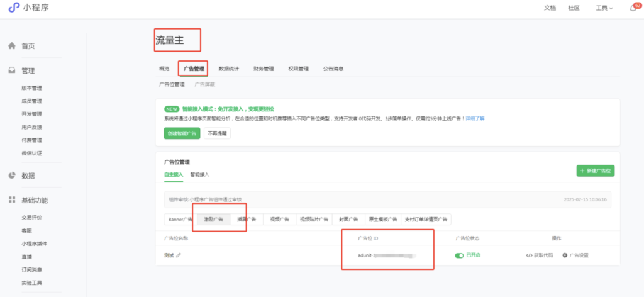Switch to the 智能接入 tab
This screenshot has width=644, height=297.
200,174
